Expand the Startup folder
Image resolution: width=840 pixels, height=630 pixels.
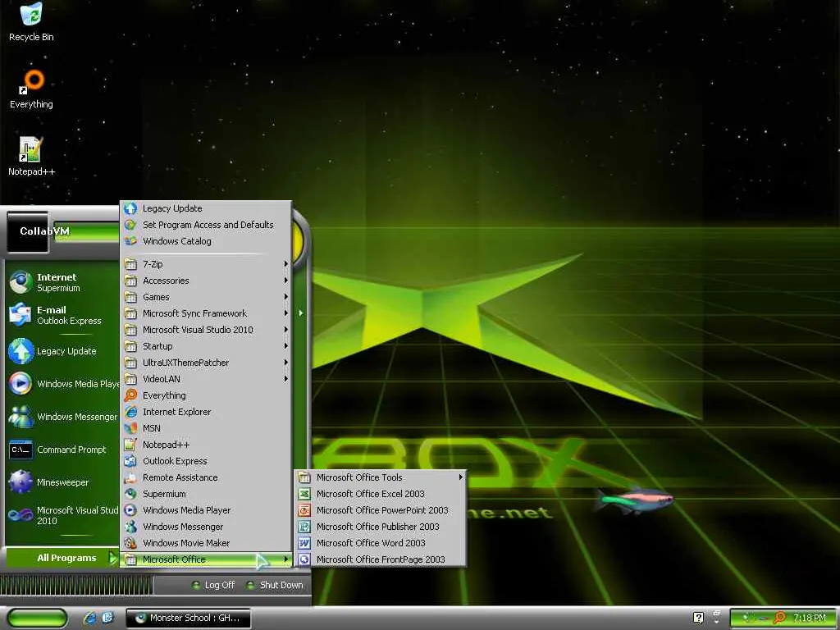coord(206,346)
